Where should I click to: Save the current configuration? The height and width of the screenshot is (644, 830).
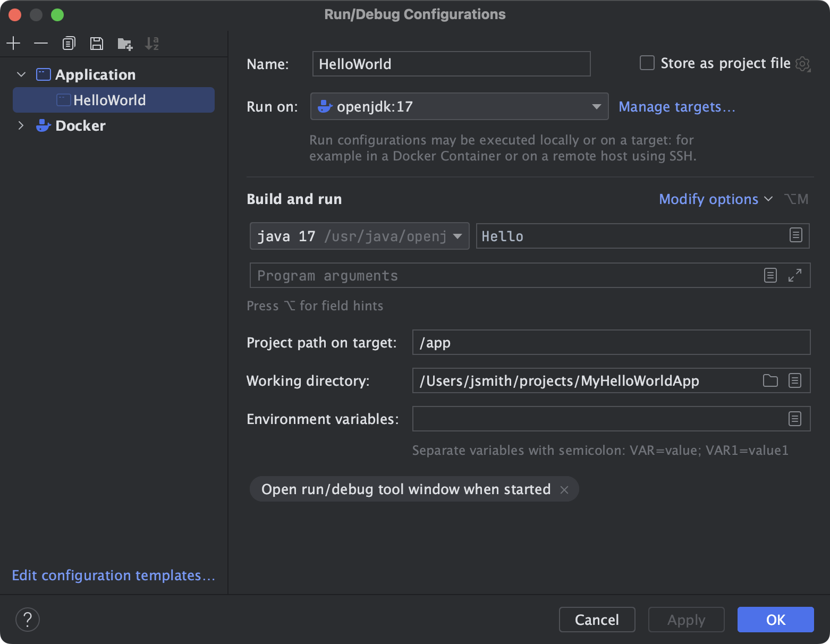click(96, 43)
